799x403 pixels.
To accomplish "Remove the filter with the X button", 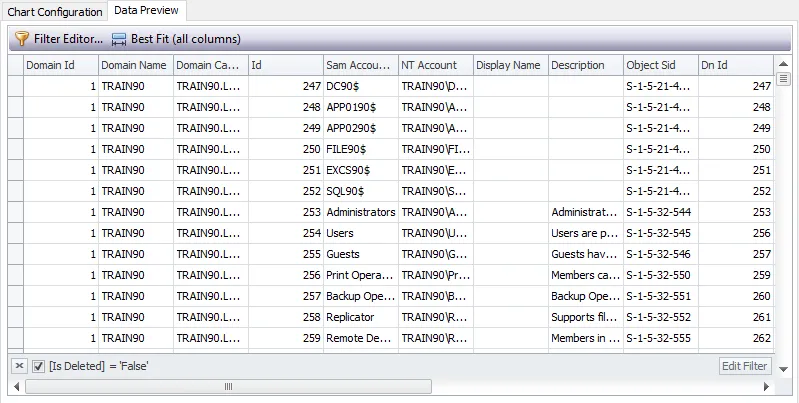I will (x=19, y=366).
